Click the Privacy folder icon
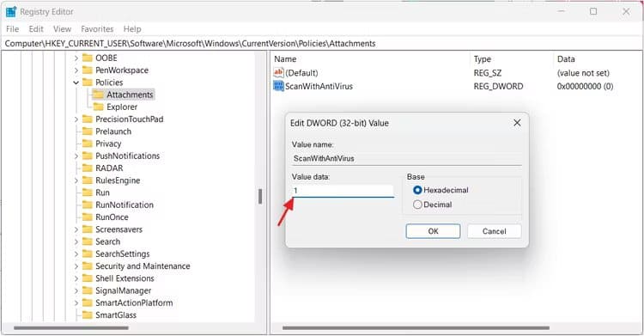Image resolution: width=644 pixels, height=336 pixels. [87, 144]
